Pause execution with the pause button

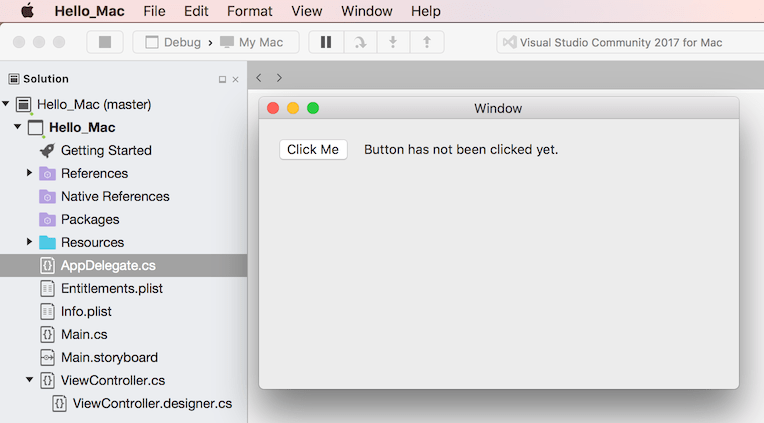pos(326,42)
